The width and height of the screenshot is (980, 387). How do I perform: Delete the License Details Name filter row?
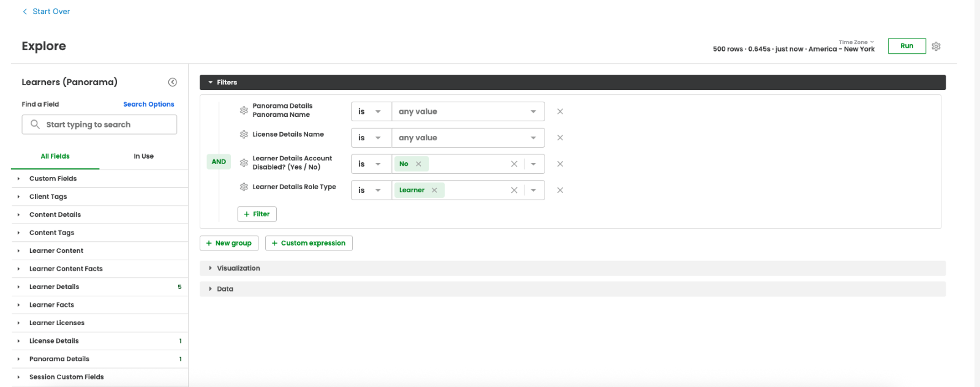point(560,138)
